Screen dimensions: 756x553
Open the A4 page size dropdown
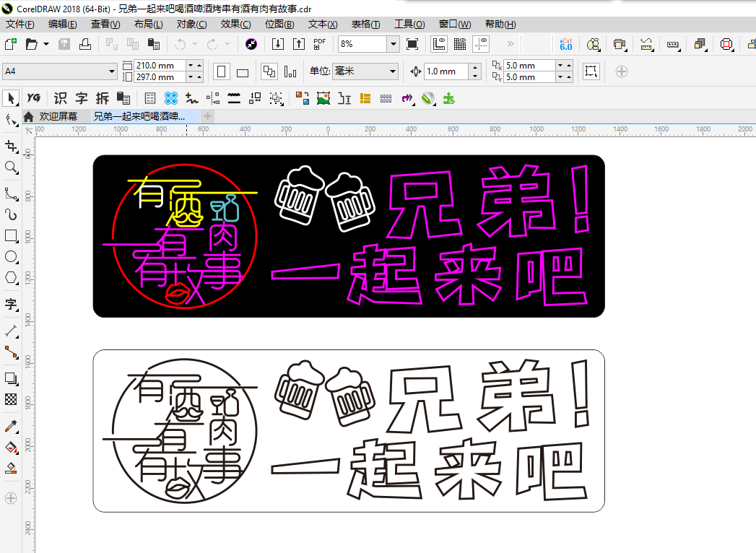point(112,71)
